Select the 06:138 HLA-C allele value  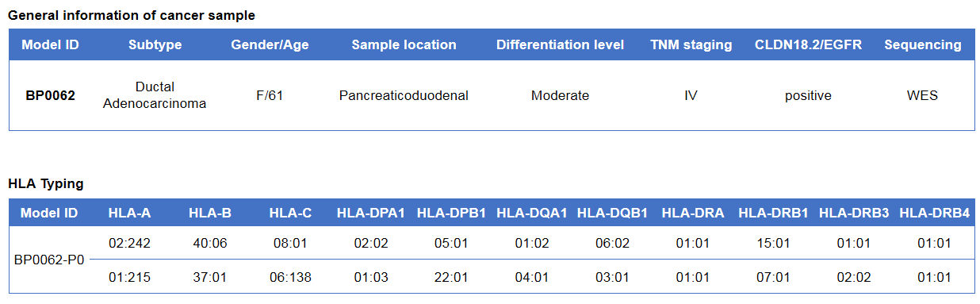click(290, 277)
